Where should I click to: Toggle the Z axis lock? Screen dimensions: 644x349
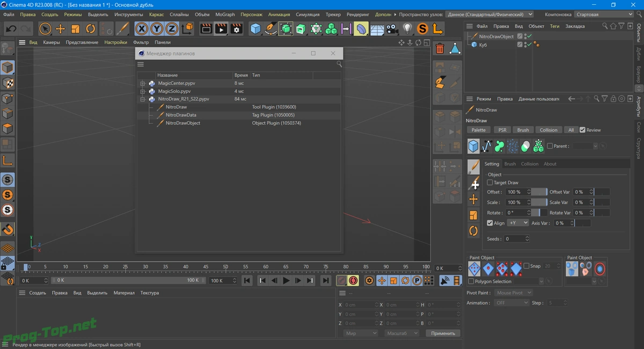pyautogui.click(x=172, y=29)
